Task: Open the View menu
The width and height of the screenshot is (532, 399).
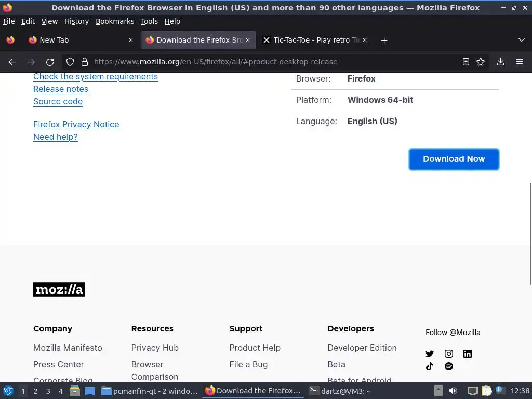Action: pyautogui.click(x=49, y=21)
